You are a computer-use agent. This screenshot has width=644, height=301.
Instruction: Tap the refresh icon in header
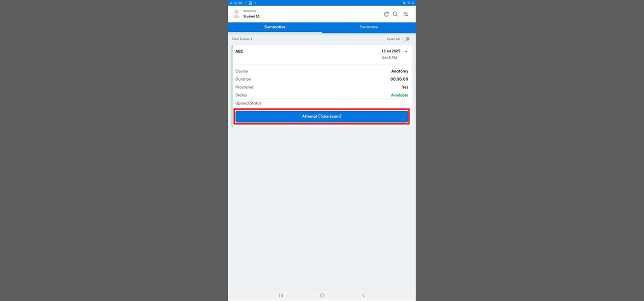pos(386,14)
